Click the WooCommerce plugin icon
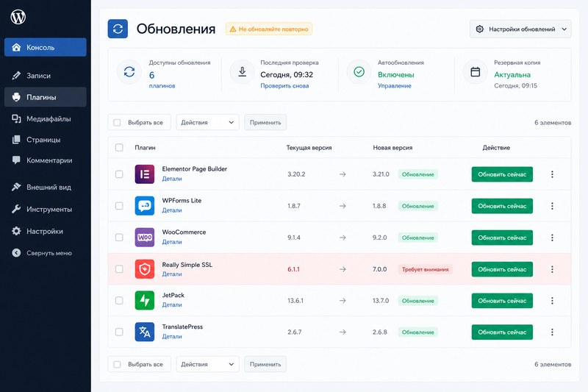This screenshot has width=588, height=392. (x=144, y=238)
